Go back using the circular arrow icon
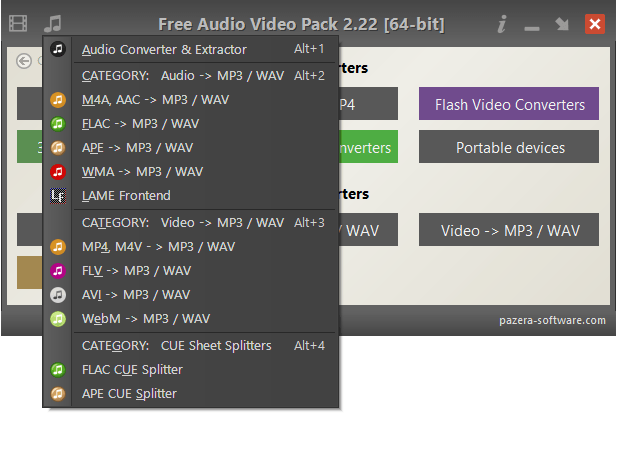 click(x=24, y=61)
